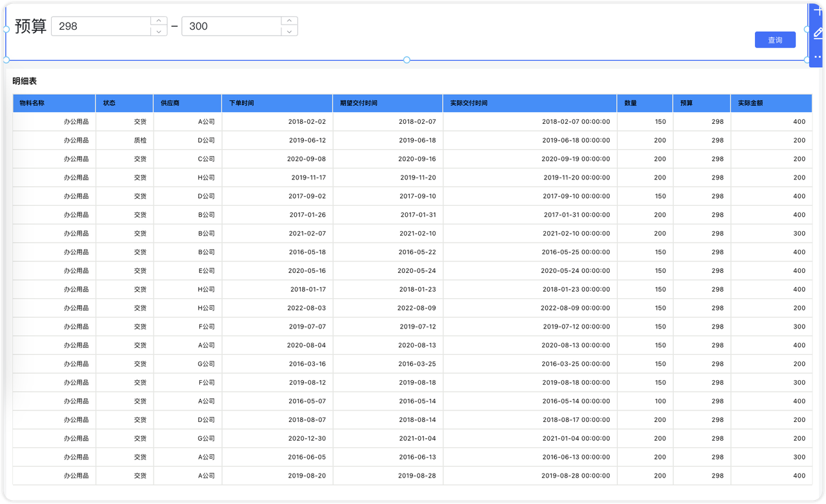
Task: Select order date cell 2019-08-20
Action: 277,476
